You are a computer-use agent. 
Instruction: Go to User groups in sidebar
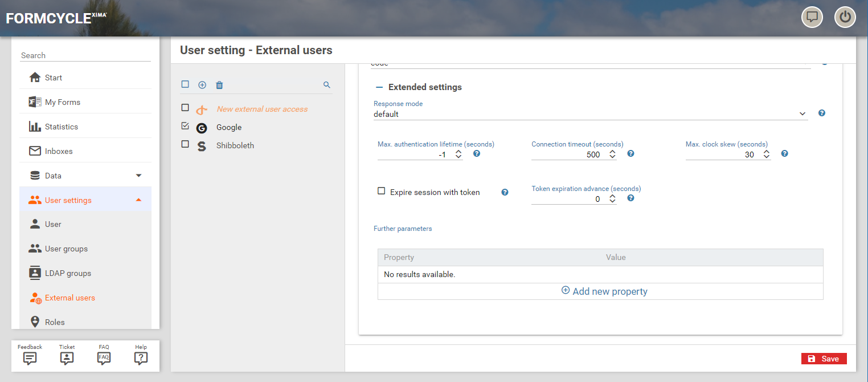coord(66,249)
